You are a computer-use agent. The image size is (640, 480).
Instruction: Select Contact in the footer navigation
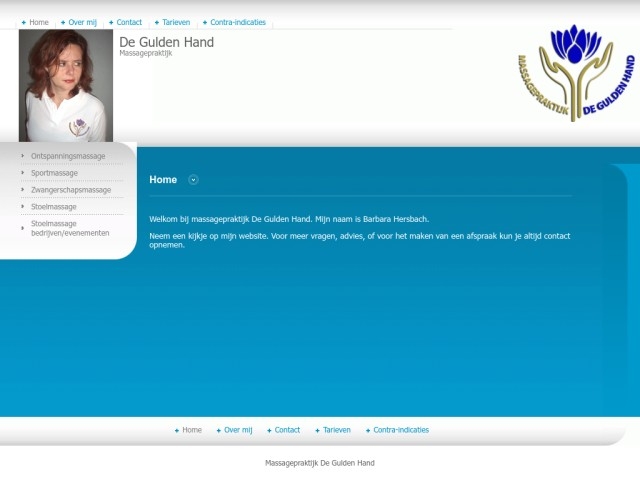[x=287, y=430]
